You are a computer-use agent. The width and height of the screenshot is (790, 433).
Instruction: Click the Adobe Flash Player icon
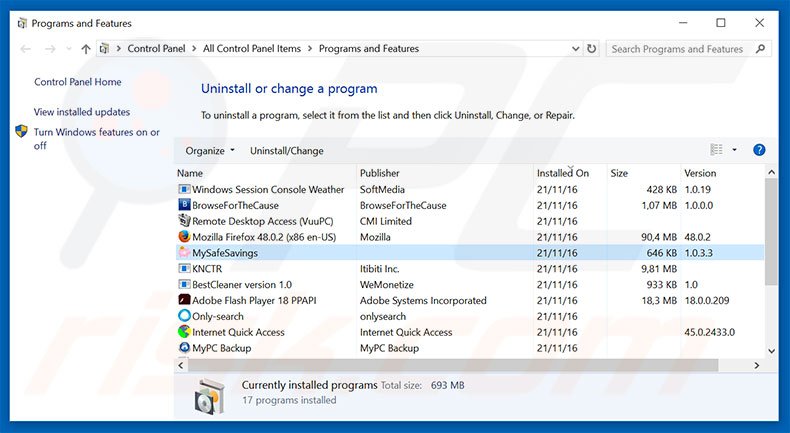click(x=184, y=300)
